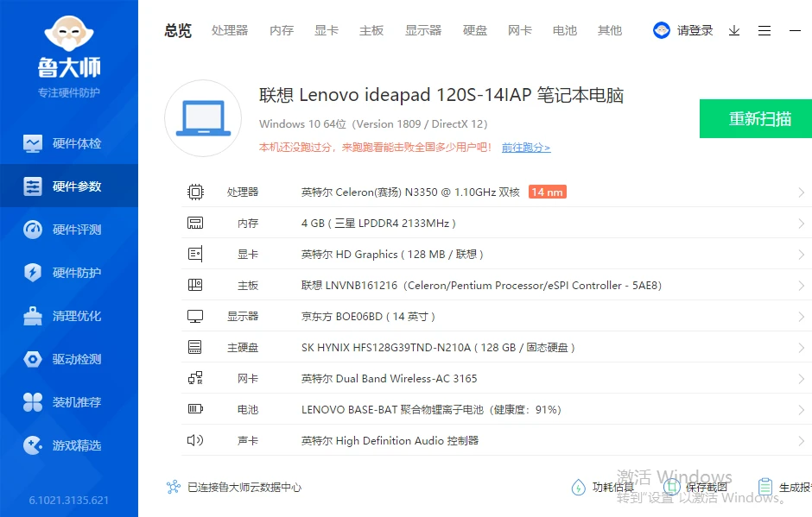The height and width of the screenshot is (517, 812).
Task: Expand the 电池 row chevron
Action: coord(801,410)
